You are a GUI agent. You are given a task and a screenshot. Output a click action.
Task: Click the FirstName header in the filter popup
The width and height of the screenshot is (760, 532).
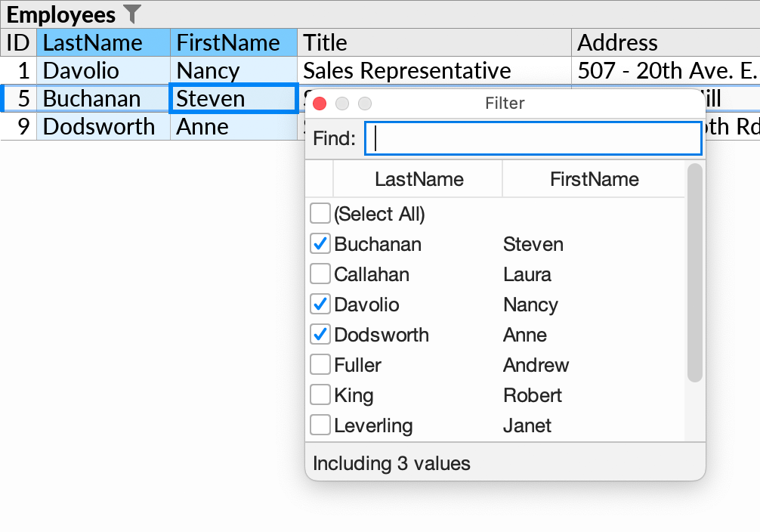(x=594, y=179)
